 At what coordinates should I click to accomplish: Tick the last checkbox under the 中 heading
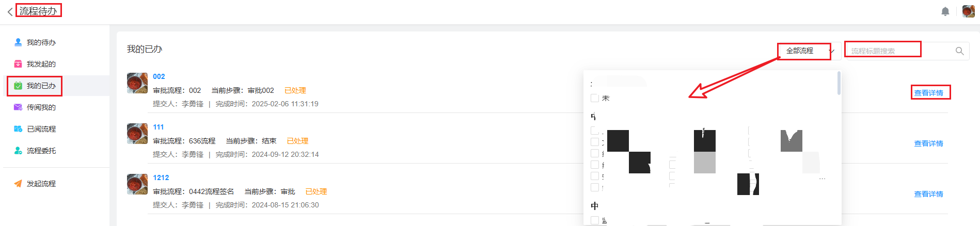tap(595, 220)
